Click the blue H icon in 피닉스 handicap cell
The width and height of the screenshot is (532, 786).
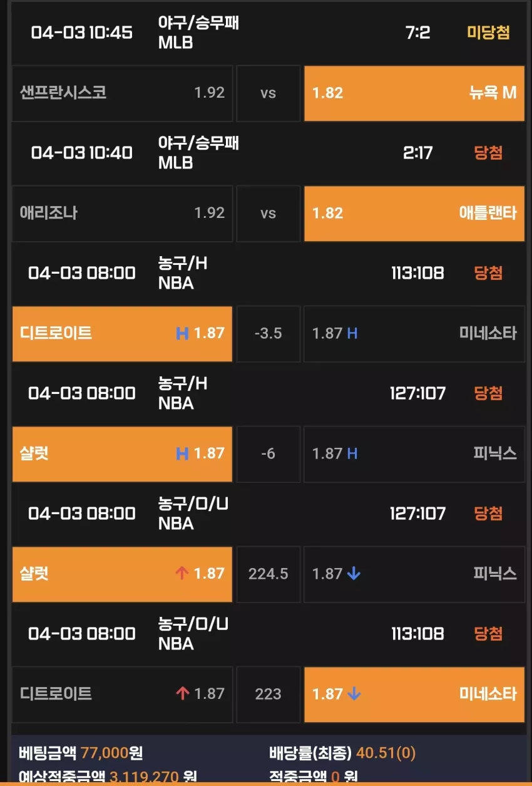click(352, 453)
